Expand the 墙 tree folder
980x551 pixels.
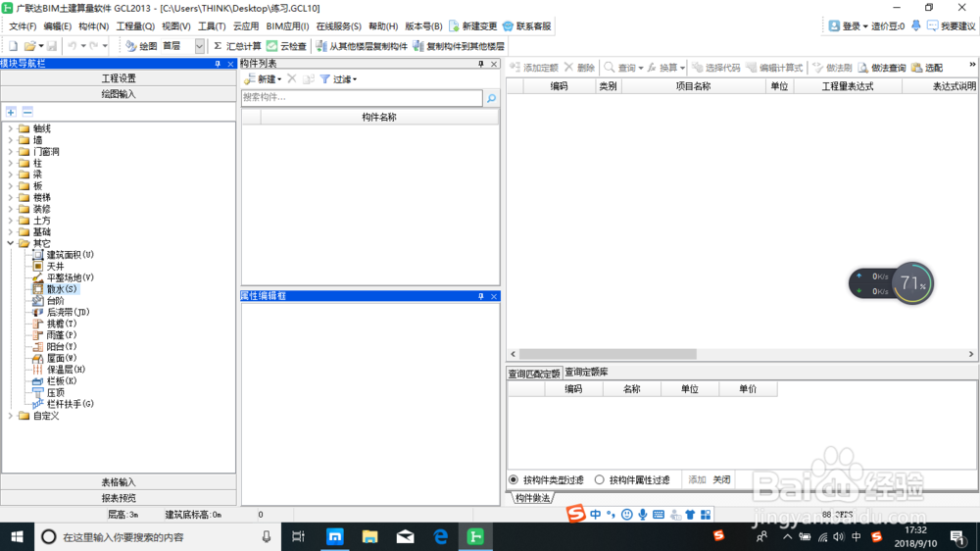coord(10,140)
